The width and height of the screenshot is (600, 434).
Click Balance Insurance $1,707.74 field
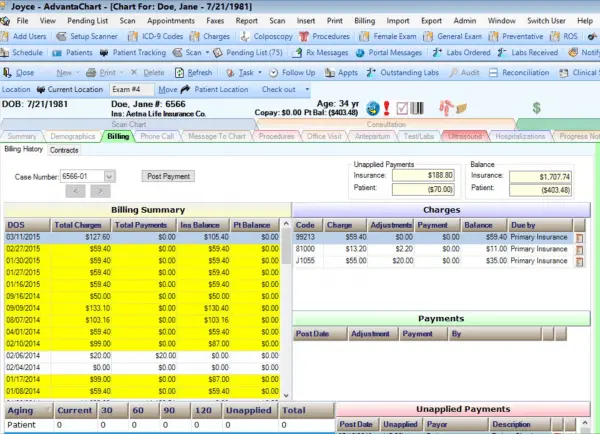coord(540,177)
